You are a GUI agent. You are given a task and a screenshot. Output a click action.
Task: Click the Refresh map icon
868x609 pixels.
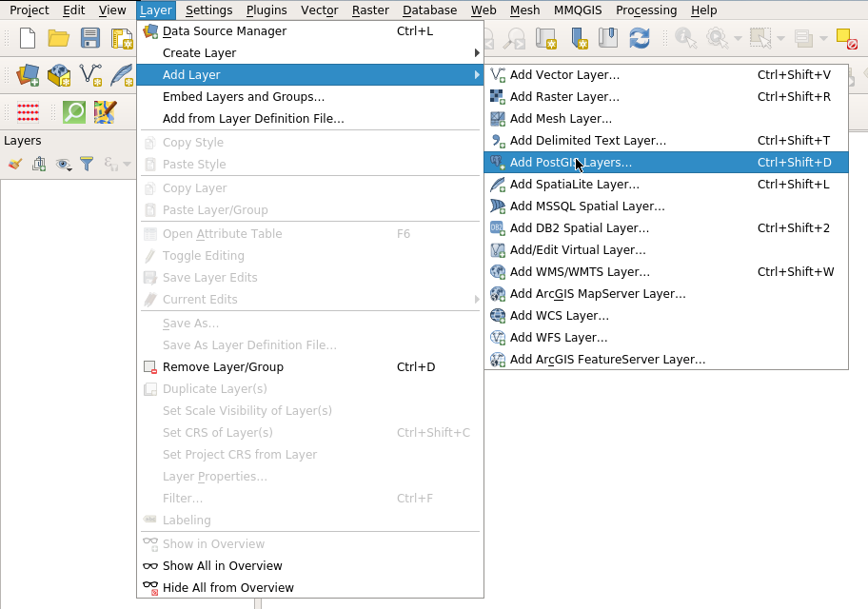pyautogui.click(x=639, y=38)
